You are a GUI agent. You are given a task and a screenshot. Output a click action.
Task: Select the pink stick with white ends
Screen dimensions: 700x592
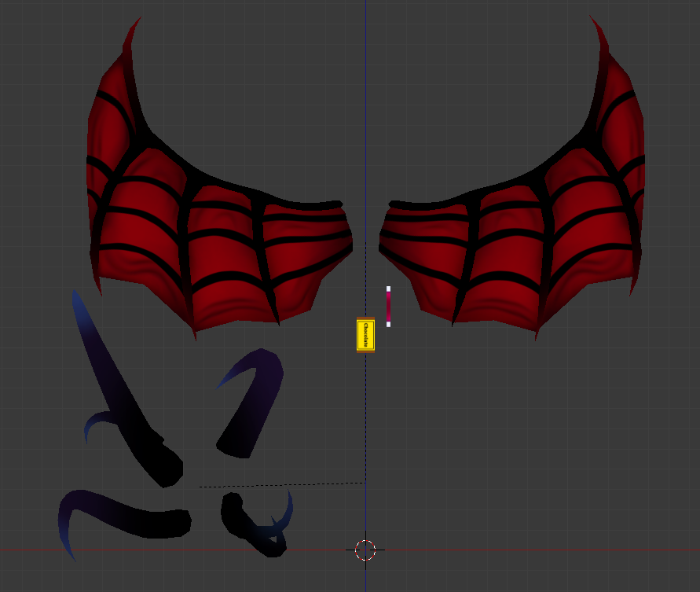coord(388,307)
